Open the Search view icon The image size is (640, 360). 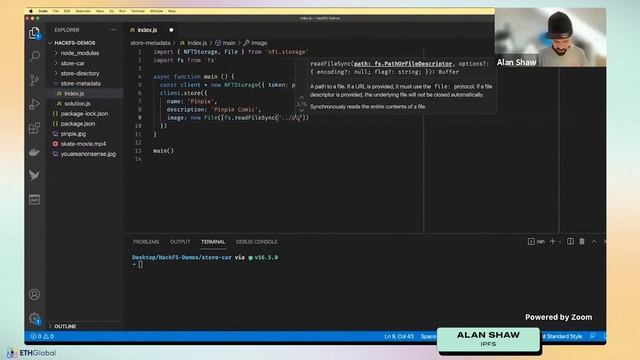(x=35, y=56)
